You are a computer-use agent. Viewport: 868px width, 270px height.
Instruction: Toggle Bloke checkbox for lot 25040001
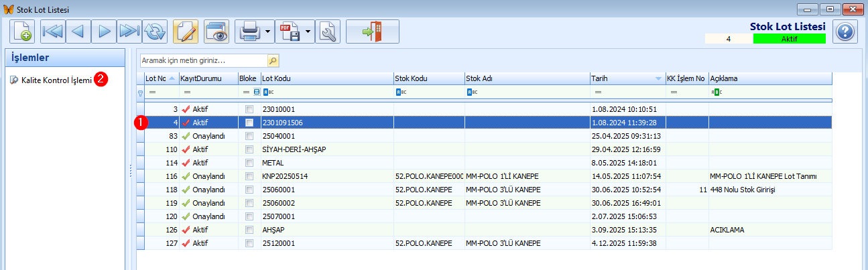coord(249,136)
